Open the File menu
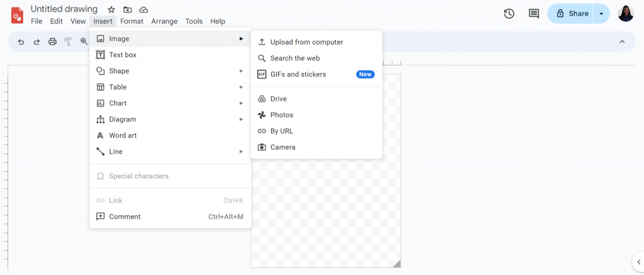Viewport: 644px width, 275px height. [36, 21]
